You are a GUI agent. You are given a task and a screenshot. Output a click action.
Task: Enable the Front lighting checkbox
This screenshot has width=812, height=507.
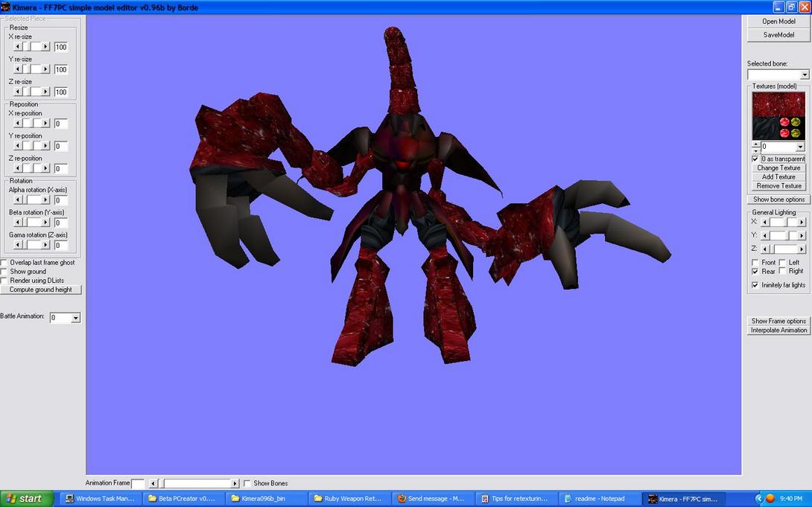pos(755,263)
